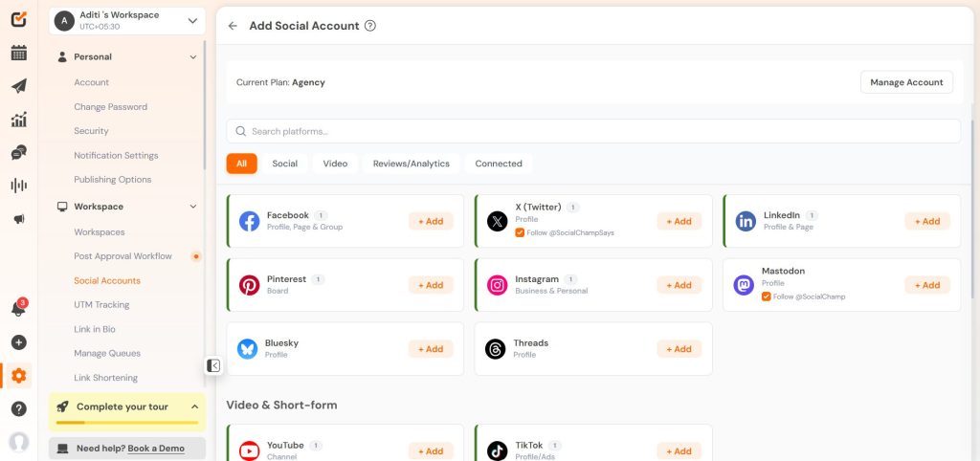Uncheck Follow @SocialChamp Mastodon checkbox
980x461 pixels.
[x=766, y=296]
